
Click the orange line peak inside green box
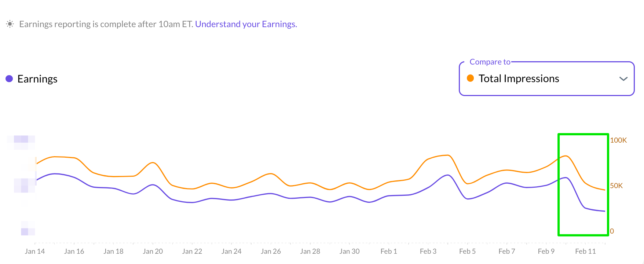pyautogui.click(x=566, y=156)
